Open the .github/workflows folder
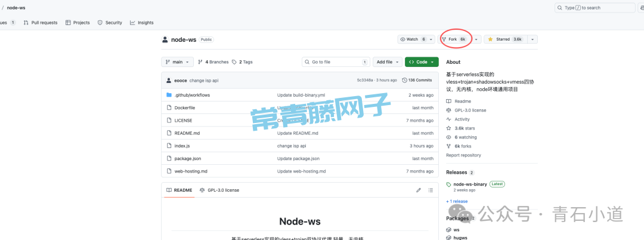Viewport: 644px width, 240px height. (x=192, y=95)
